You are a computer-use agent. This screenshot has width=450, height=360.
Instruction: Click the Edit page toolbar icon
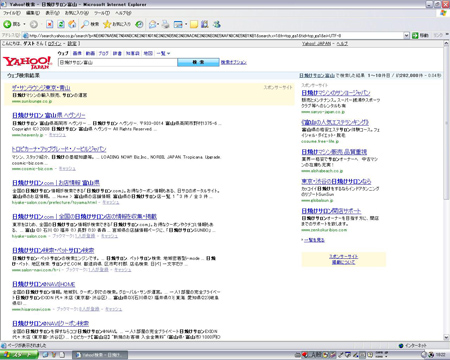(178, 24)
